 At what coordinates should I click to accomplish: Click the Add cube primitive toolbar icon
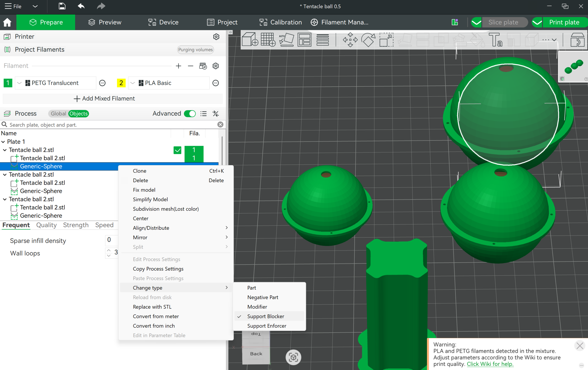pyautogui.click(x=250, y=39)
